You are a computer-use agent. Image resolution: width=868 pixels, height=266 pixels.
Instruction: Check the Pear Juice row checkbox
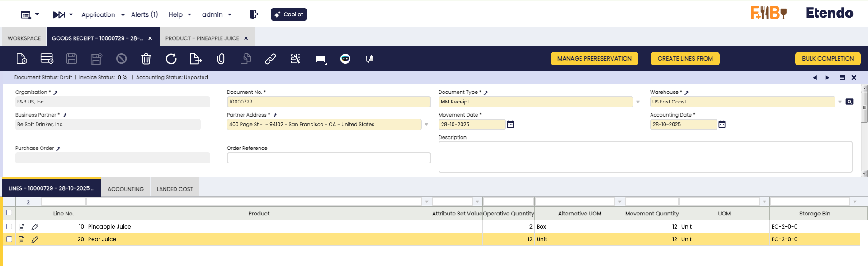(x=9, y=239)
